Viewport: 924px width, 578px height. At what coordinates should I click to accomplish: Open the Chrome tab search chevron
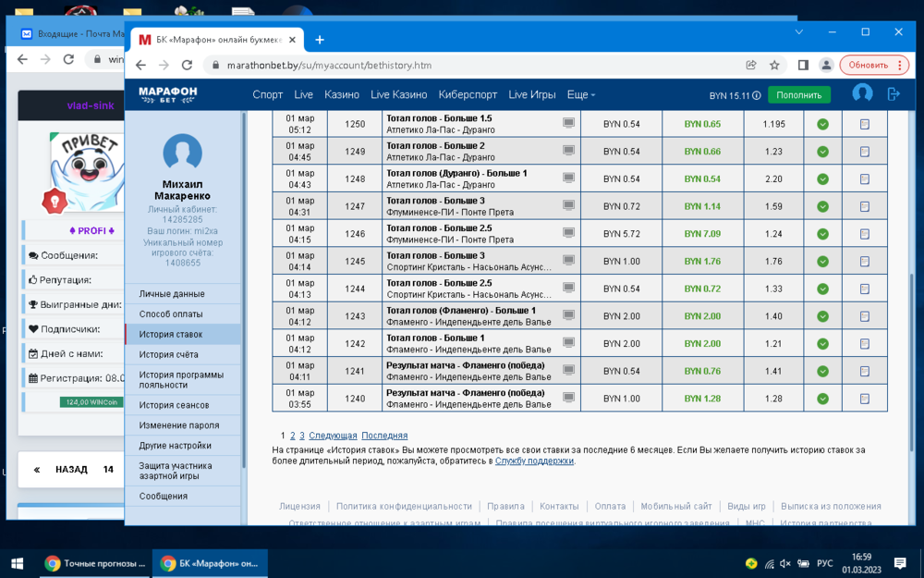click(799, 32)
